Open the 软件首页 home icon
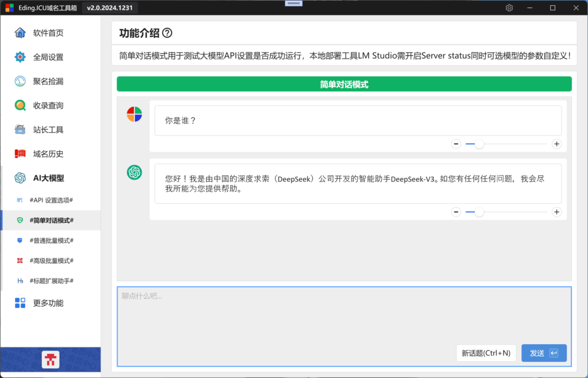 tap(20, 33)
